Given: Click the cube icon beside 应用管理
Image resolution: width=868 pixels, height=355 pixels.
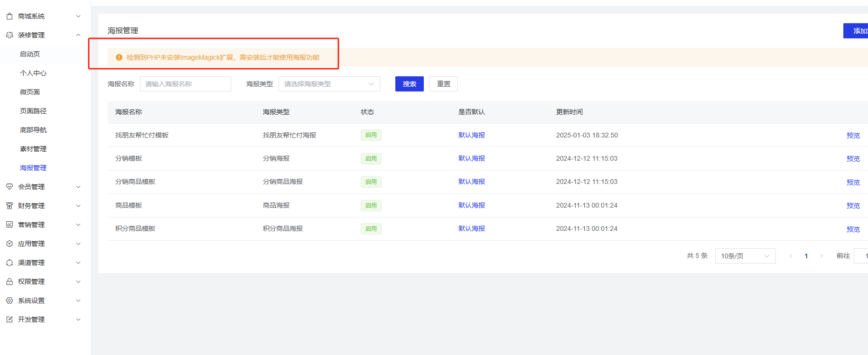Looking at the screenshot, I should 9,244.
